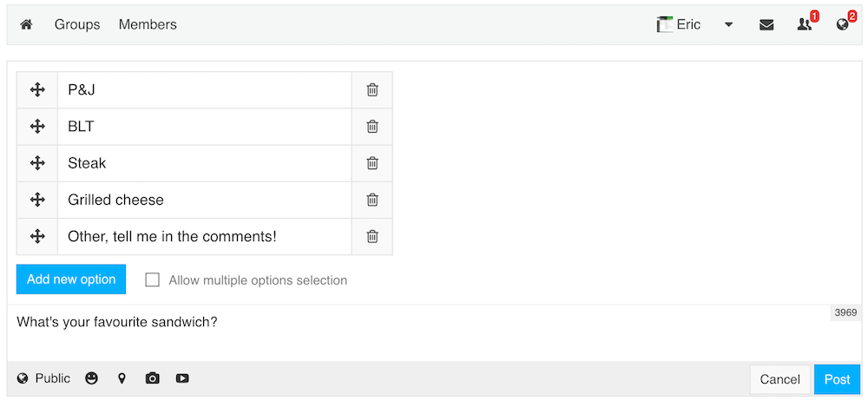
Task: Click the Grilled cheese option field
Action: (205, 200)
